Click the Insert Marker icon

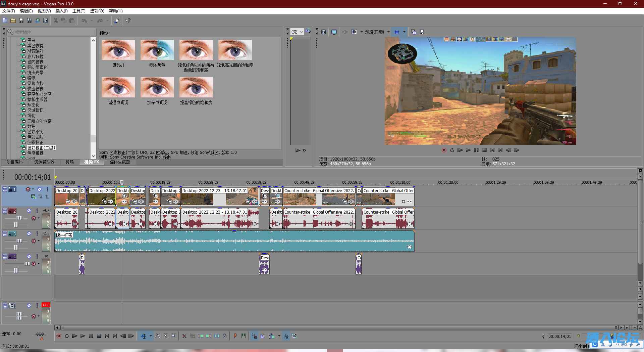[235, 336]
